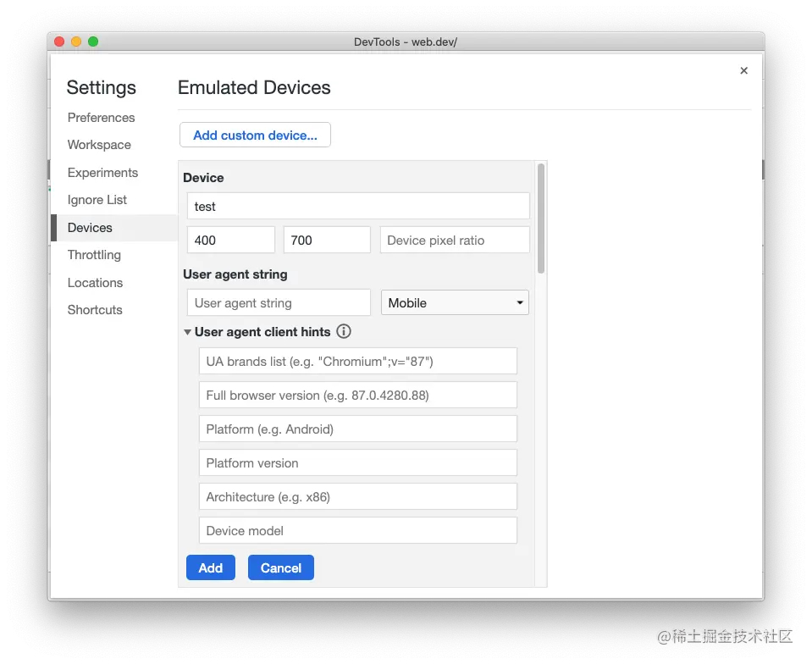Click Settings heading text
812x664 pixels.
pos(101,87)
